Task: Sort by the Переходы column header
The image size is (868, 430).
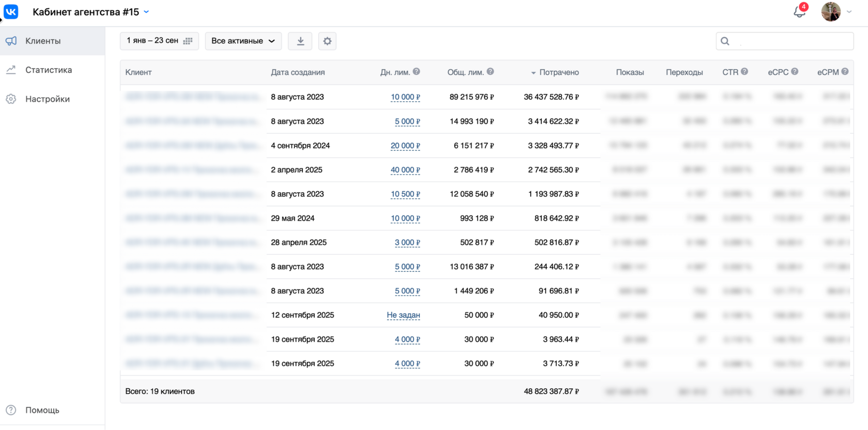Action: [684, 72]
